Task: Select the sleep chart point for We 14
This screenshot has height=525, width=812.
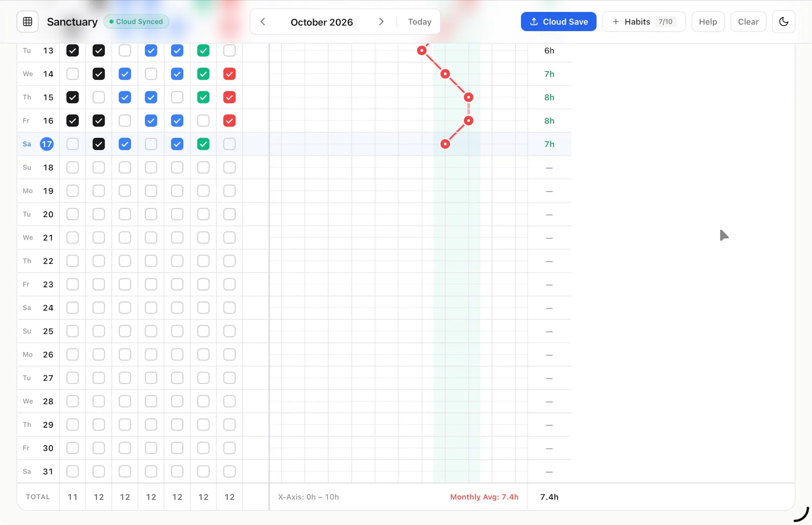Action: [x=445, y=74]
